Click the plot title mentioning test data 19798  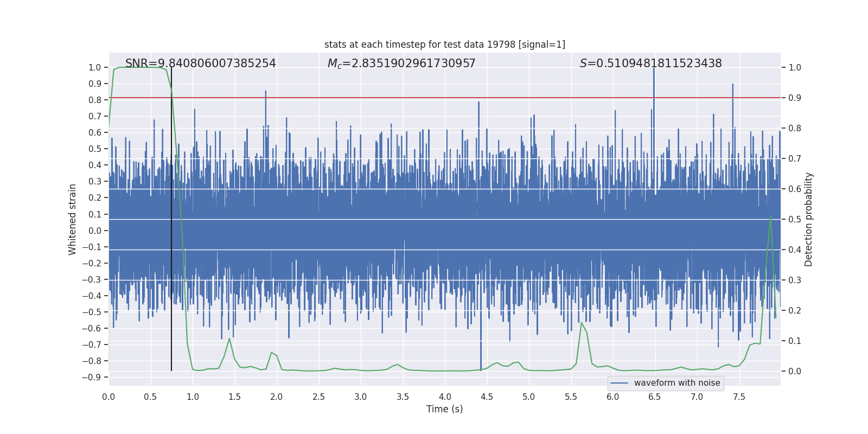pyautogui.click(x=444, y=44)
